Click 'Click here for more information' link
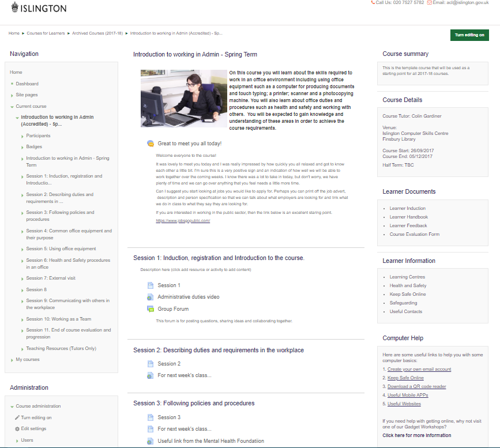 (x=417, y=435)
